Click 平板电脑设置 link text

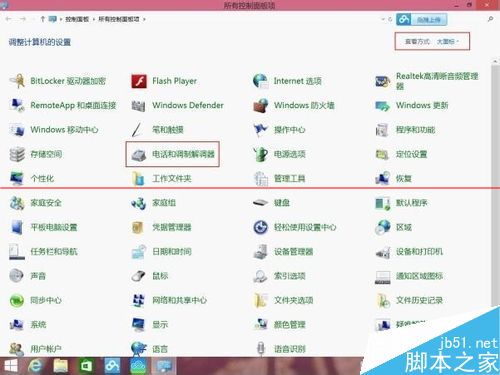54,227
